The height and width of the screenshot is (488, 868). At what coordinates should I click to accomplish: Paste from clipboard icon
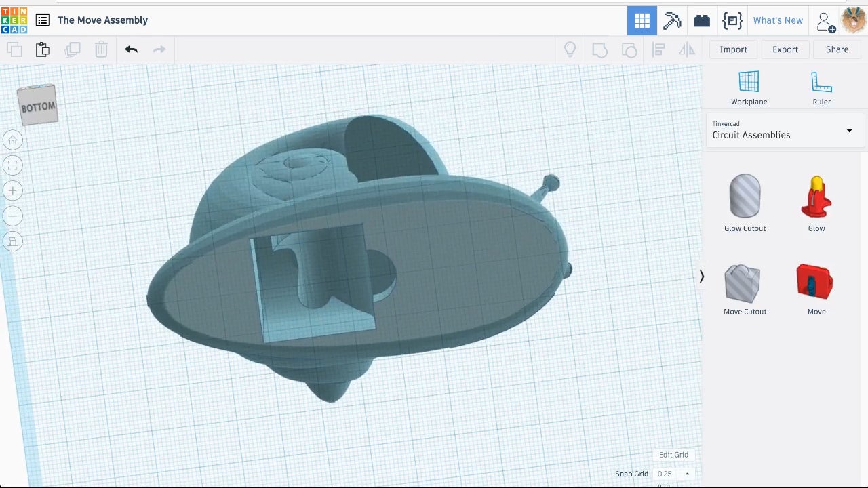click(x=43, y=49)
